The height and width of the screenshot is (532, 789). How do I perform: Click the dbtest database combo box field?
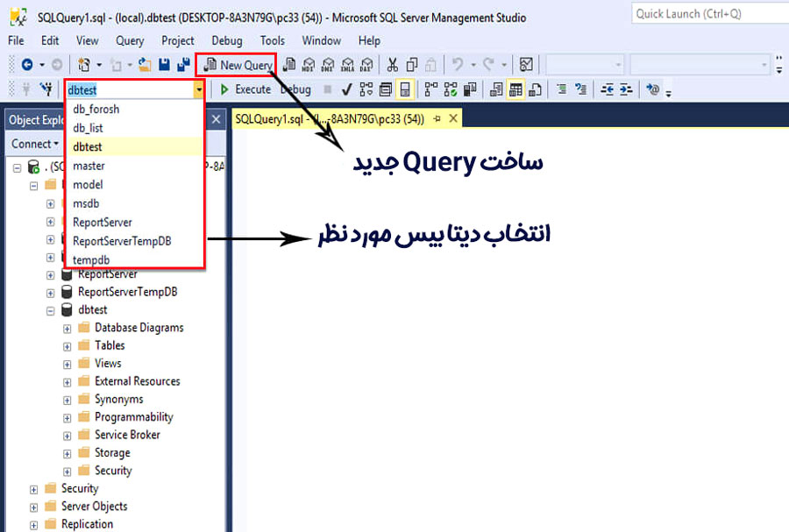coord(131,90)
